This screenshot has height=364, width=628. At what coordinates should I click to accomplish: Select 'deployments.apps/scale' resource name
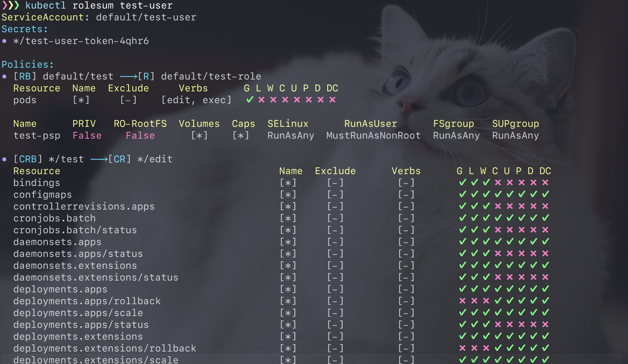(78, 313)
